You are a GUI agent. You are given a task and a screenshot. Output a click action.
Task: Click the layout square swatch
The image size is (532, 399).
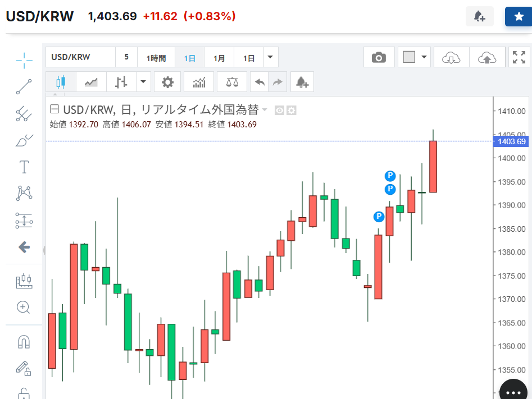tap(409, 57)
